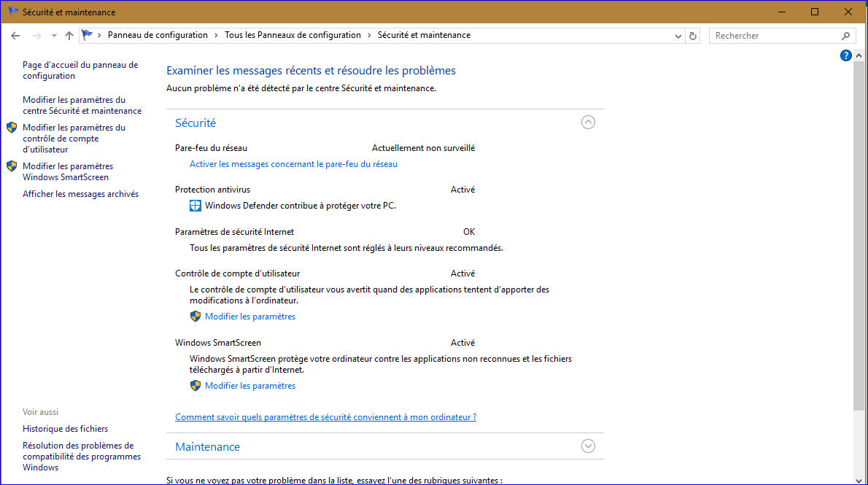Screen dimensions: 868x485
Task: Collapse the Sécurité section
Action: [x=588, y=123]
